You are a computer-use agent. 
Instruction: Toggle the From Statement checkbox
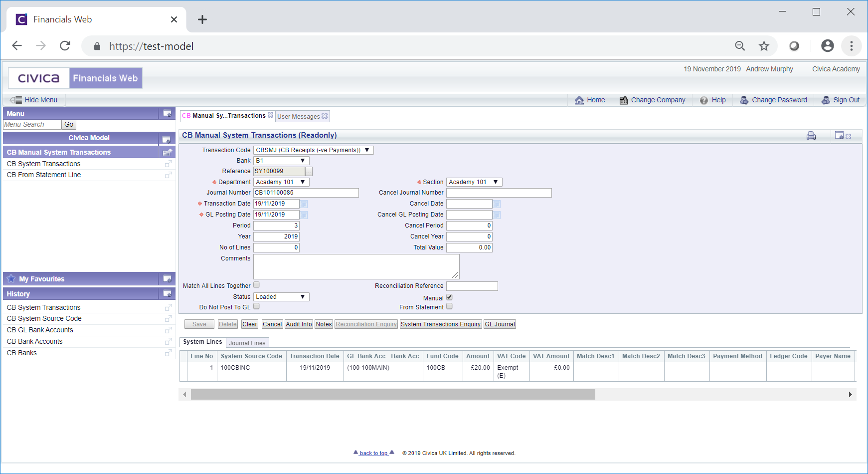click(x=449, y=306)
